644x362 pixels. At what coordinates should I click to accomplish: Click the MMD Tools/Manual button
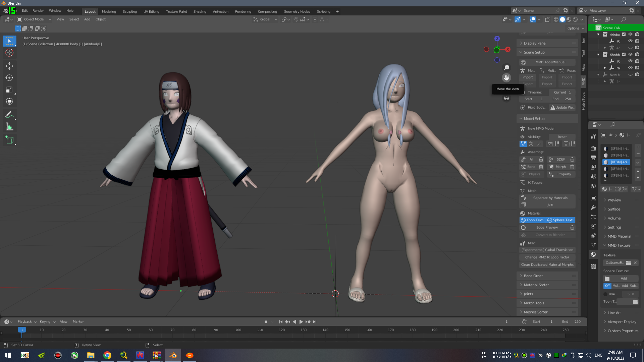click(547, 62)
